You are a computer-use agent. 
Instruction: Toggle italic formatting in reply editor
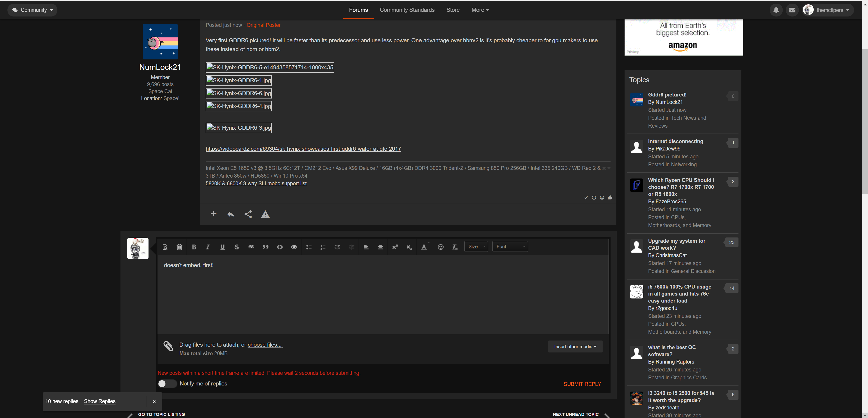tap(208, 247)
